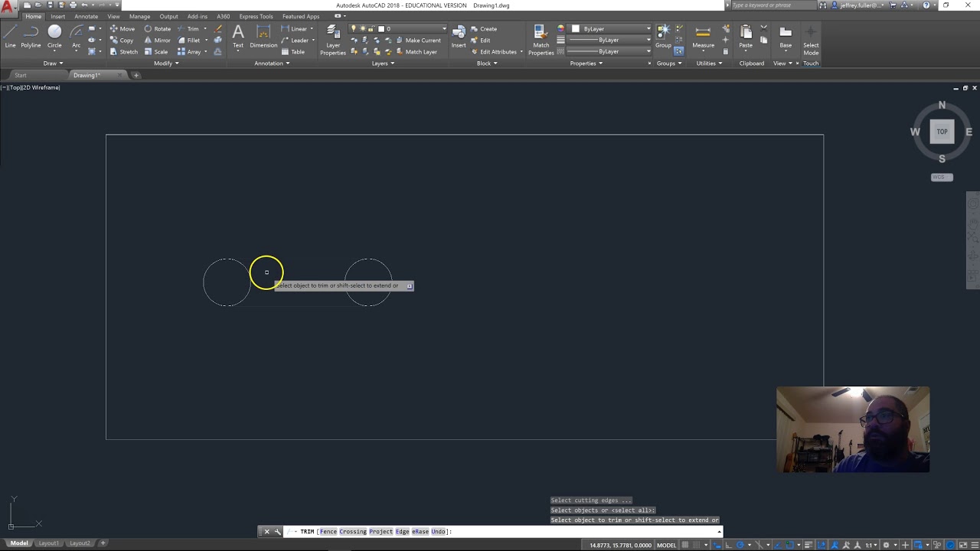Click the Fillet tool icon
The width and height of the screenshot is (980, 551).
[181, 41]
